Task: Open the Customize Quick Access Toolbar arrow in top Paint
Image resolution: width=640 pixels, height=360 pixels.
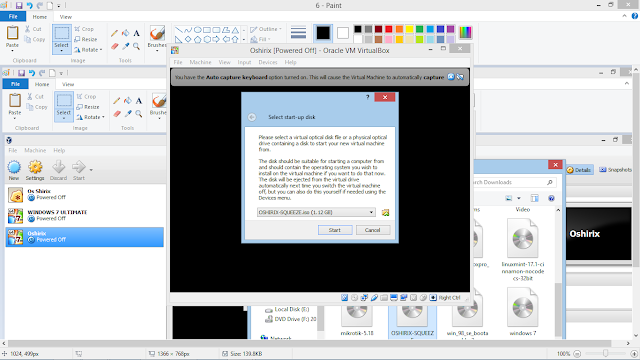Action: pyautogui.click(x=59, y=6)
